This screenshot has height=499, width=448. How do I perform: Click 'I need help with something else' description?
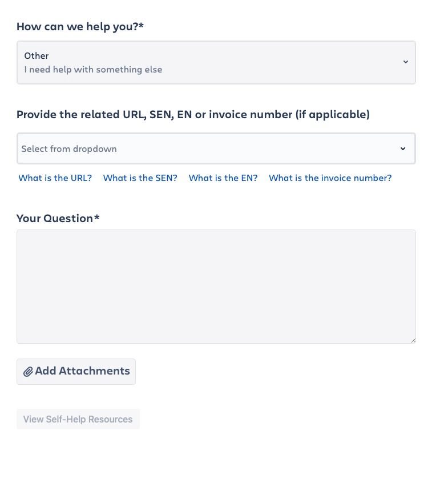(93, 70)
